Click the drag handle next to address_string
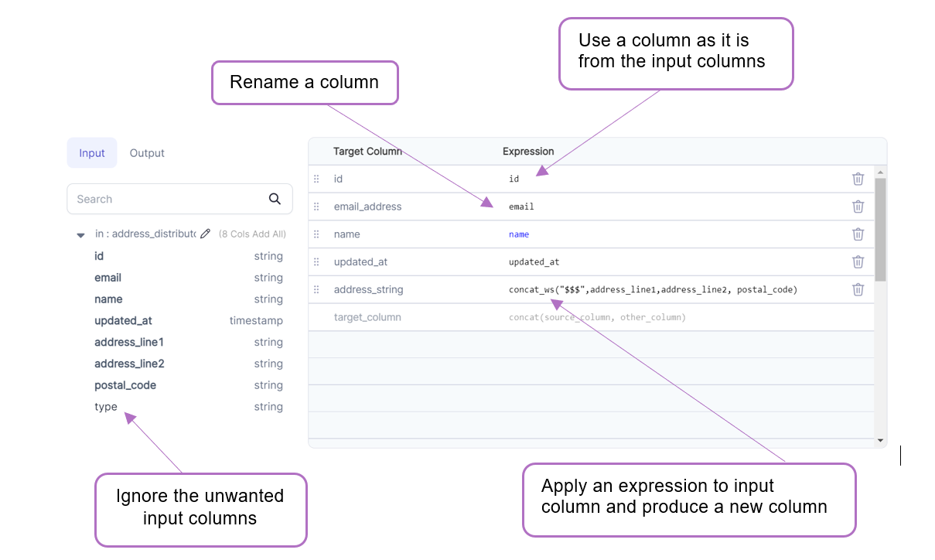 point(316,289)
